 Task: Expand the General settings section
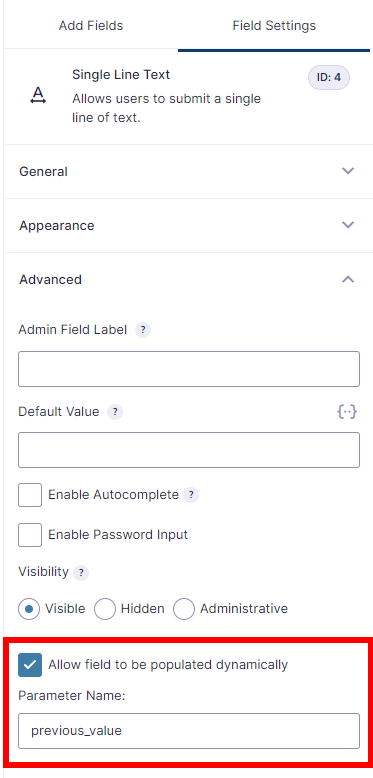point(187,172)
